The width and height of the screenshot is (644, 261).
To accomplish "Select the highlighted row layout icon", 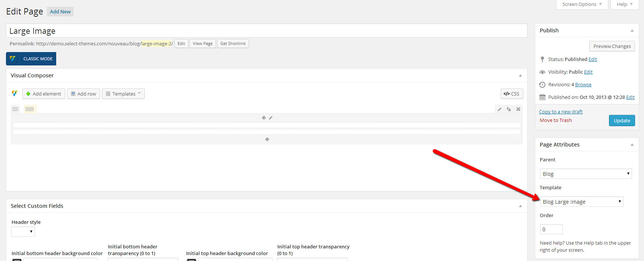I will (x=30, y=109).
